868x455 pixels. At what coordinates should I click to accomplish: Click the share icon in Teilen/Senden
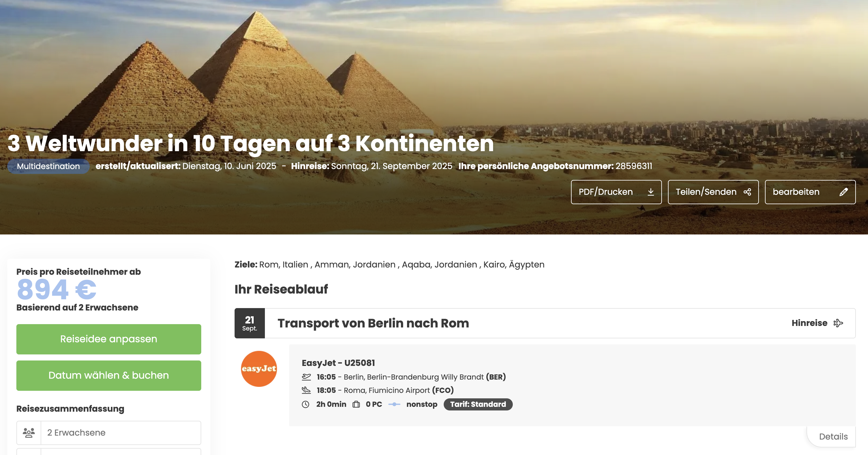[x=747, y=192]
